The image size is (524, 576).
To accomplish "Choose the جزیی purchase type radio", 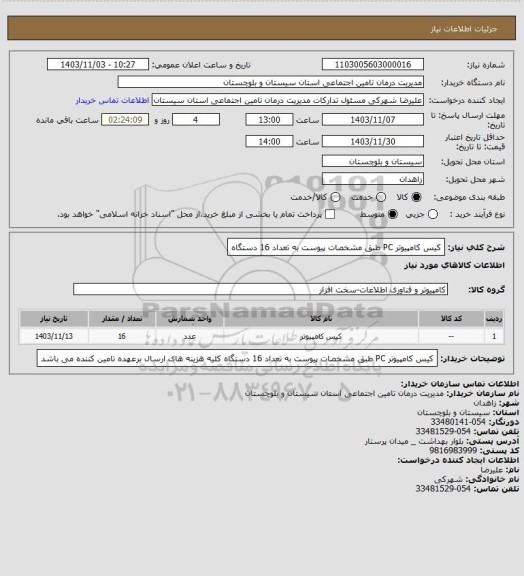I will pyautogui.click(x=433, y=214).
